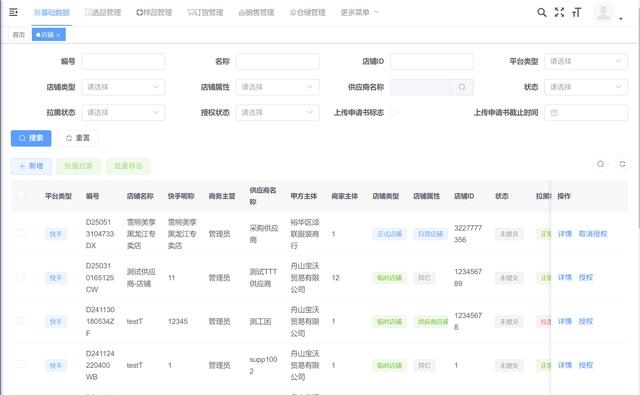Toggle the 上传申请书标志 checkbox
Image resolution: width=640 pixels, height=395 pixels.
[x=394, y=113]
